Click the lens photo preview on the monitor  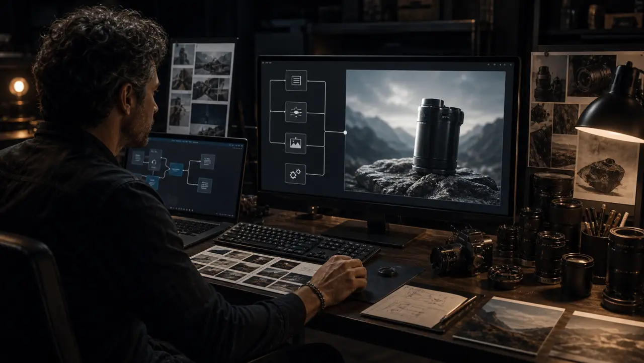[x=425, y=137]
